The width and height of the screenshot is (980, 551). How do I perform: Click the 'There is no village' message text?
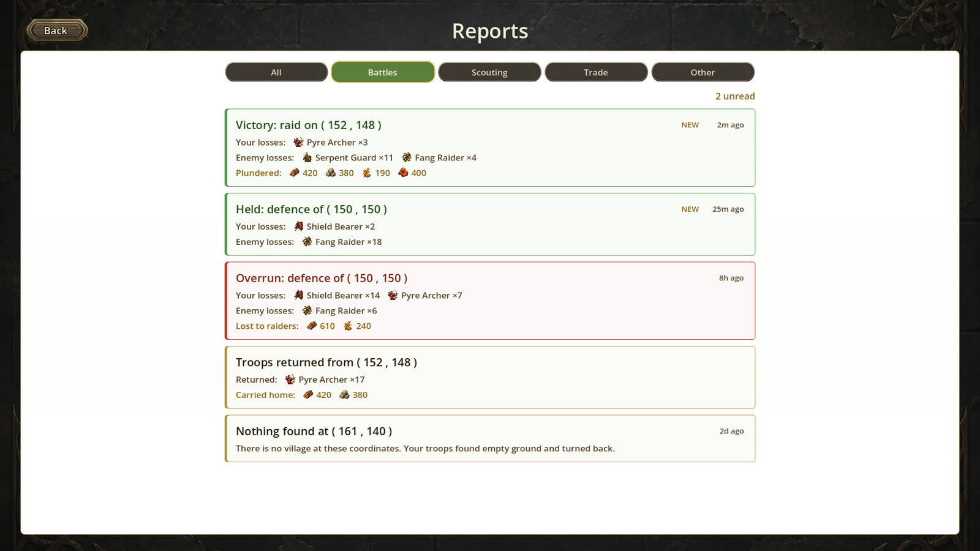(x=425, y=448)
